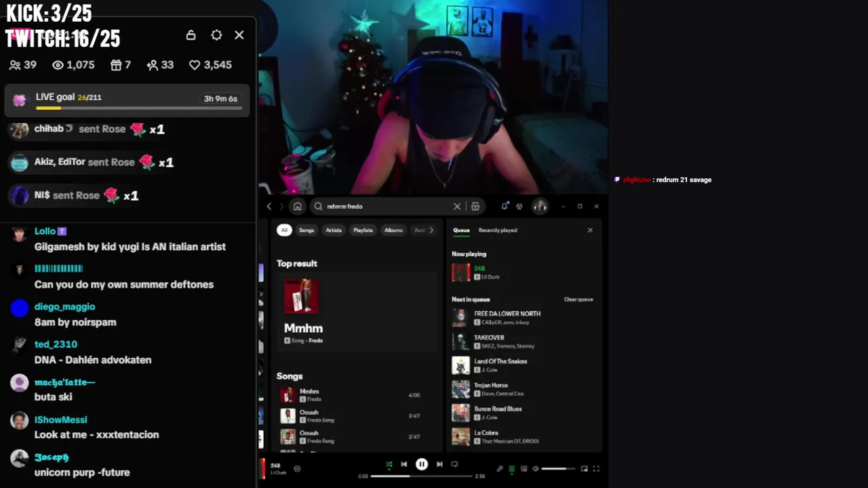This screenshot has width=868, height=488.
Task: Click the Clear queue button
Action: [578, 299]
